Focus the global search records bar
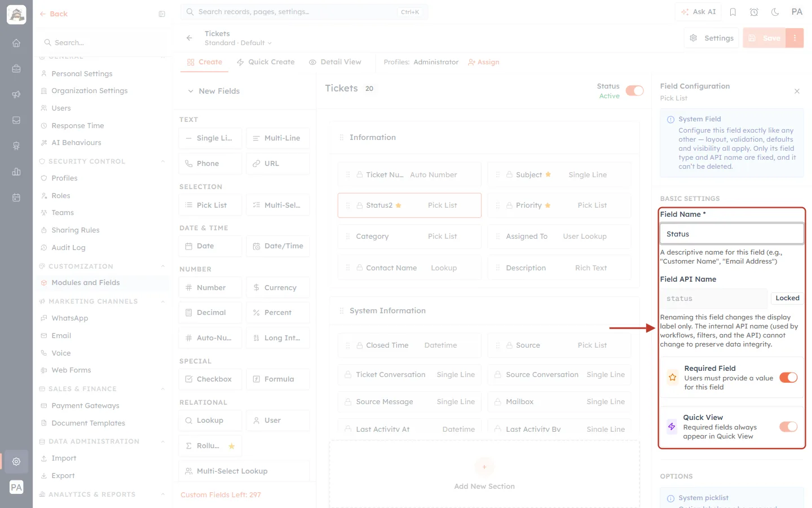The height and width of the screenshot is (508, 812). [304, 12]
